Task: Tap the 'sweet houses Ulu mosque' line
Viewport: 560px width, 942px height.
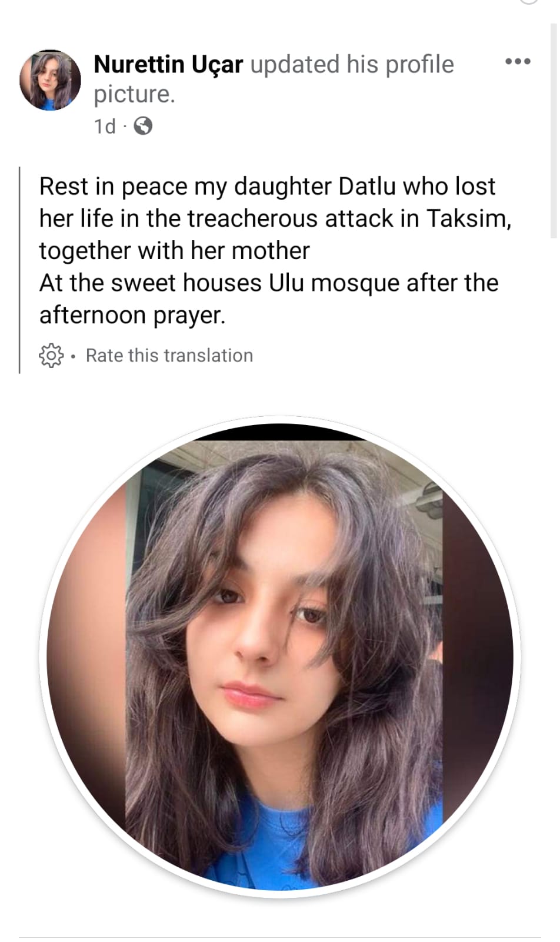Action: click(269, 283)
